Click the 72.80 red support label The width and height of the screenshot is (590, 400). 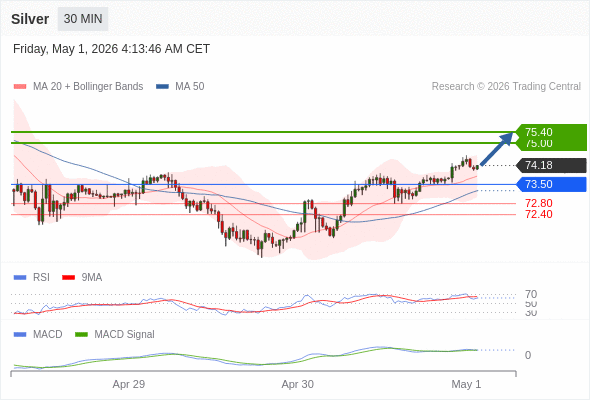point(539,203)
